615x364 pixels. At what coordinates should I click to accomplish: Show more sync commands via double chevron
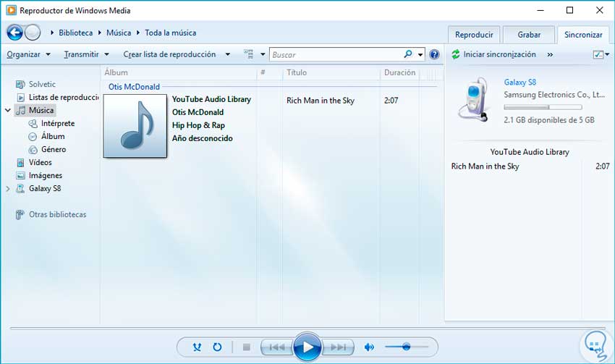coord(550,54)
